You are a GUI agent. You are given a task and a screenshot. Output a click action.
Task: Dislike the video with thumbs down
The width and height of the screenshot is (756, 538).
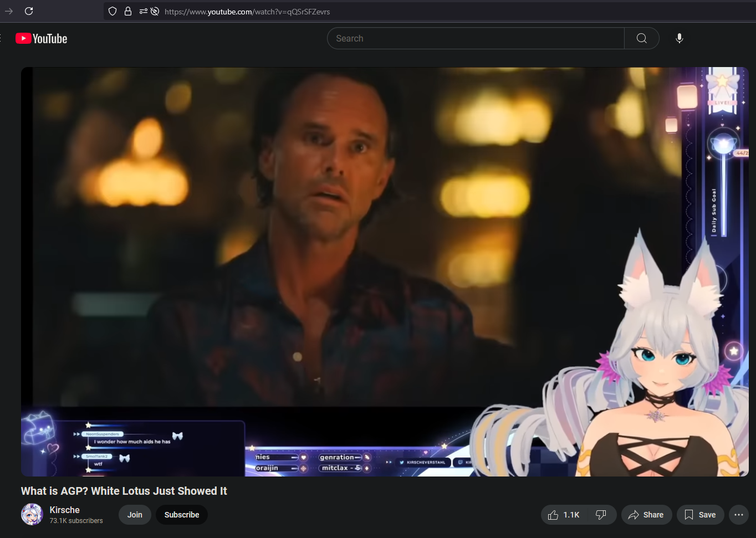[x=601, y=515]
